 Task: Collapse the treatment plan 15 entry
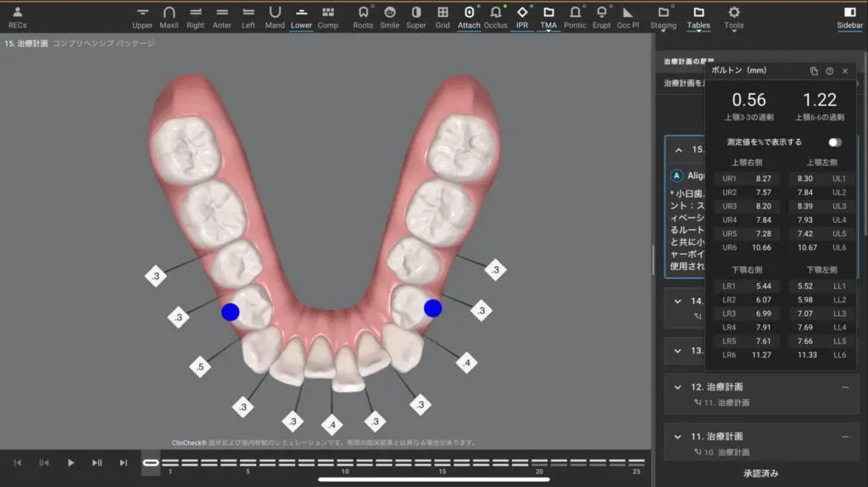point(677,150)
